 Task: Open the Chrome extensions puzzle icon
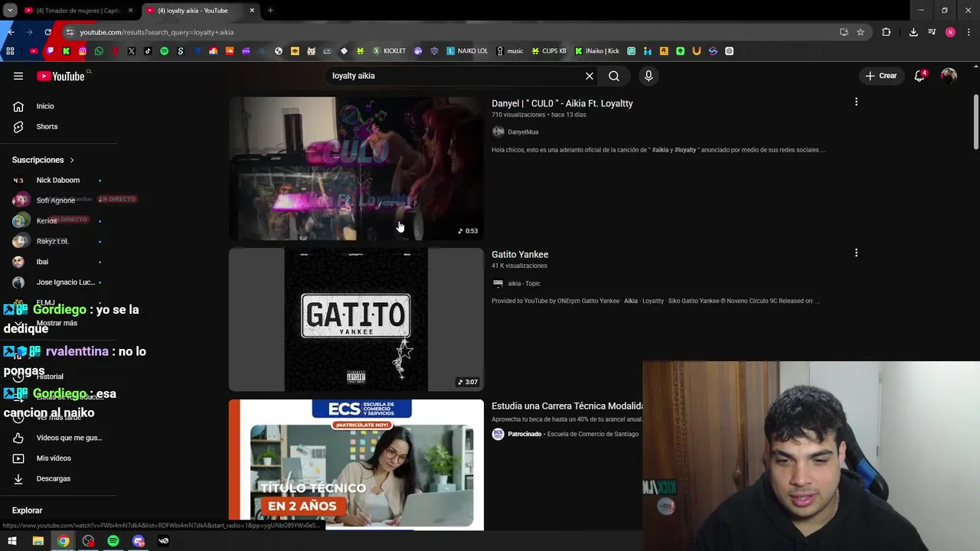(887, 32)
